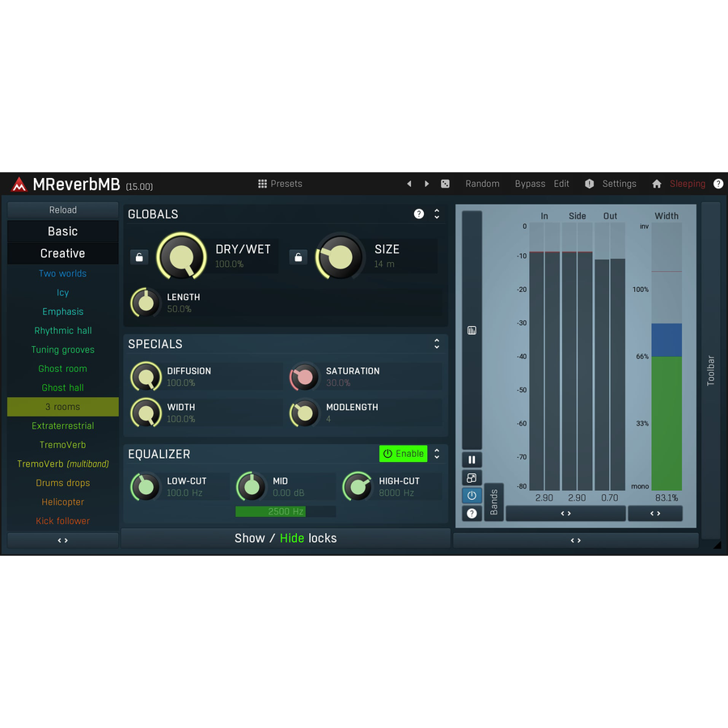Screen dimensions: 728x728
Task: Toggle the Dry/Wet lock icon
Action: click(139, 256)
